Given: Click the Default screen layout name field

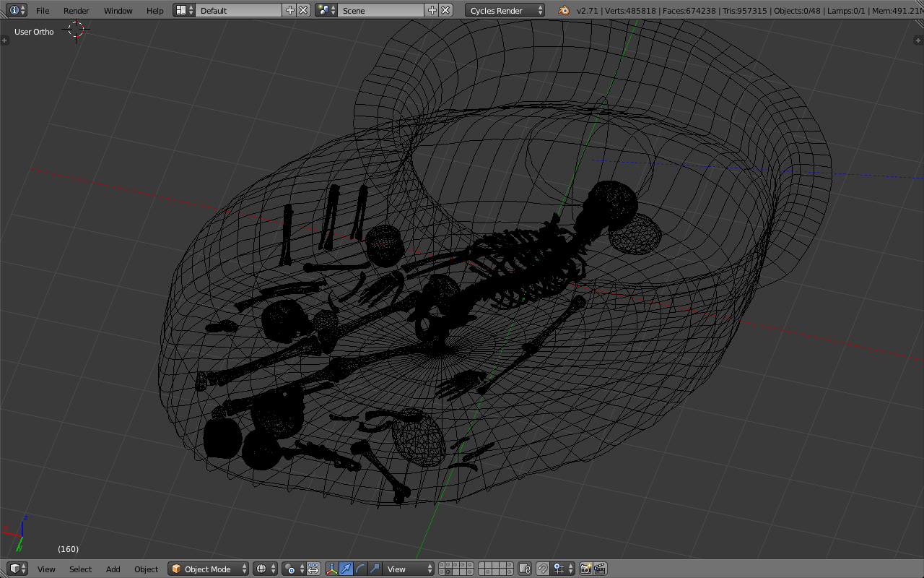Looking at the screenshot, I should click(239, 10).
